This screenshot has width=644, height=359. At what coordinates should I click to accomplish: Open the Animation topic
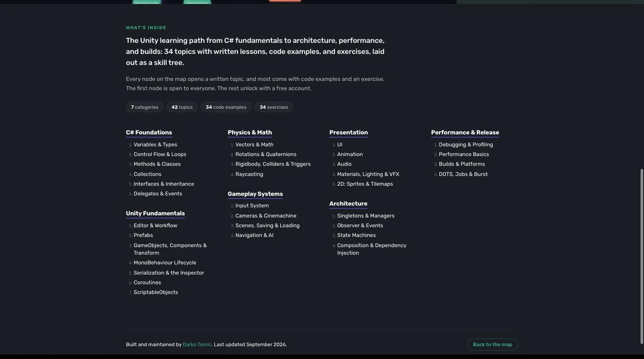click(350, 154)
